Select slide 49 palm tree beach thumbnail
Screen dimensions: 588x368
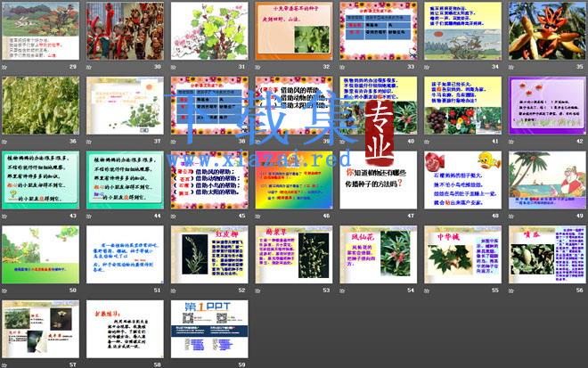[x=547, y=180]
